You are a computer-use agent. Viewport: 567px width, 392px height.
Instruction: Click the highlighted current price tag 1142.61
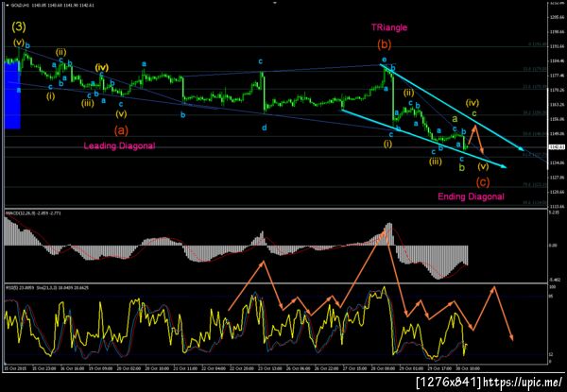(x=555, y=147)
